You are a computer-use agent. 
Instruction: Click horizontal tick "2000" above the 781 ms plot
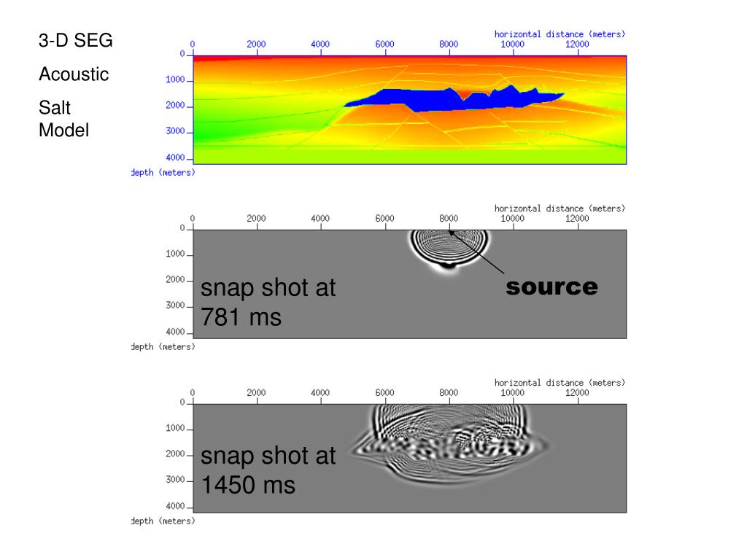coord(256,219)
